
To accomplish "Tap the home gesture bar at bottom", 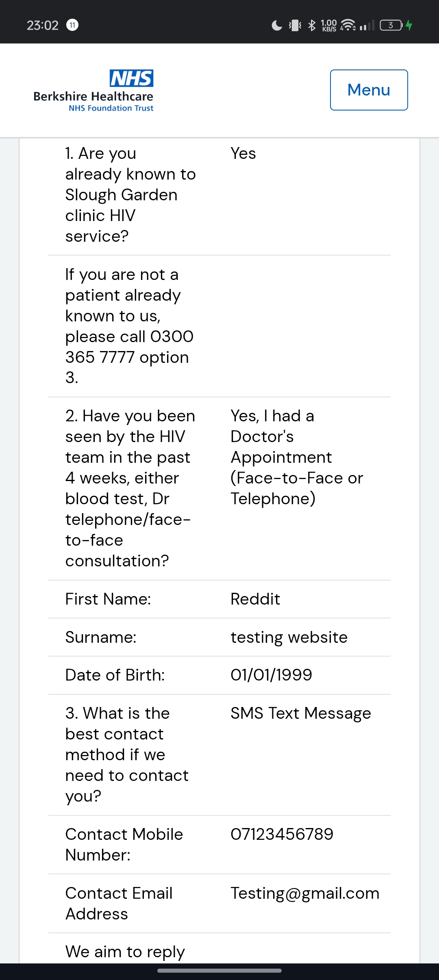I will 219,971.
